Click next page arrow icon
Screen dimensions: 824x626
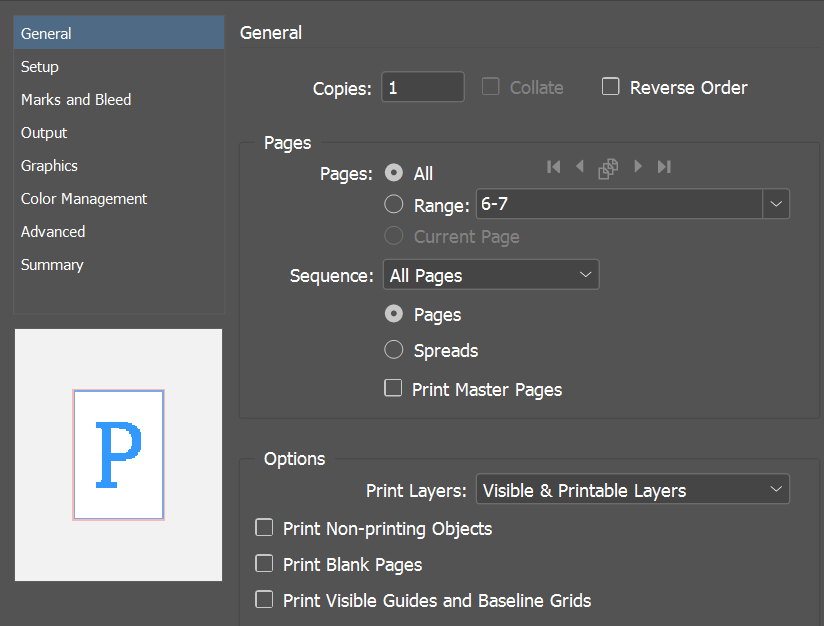(638, 167)
